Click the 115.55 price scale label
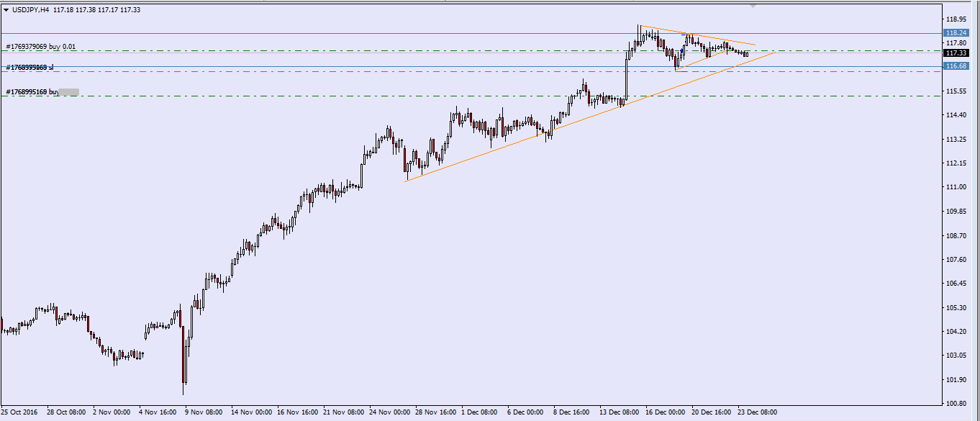 (956, 91)
